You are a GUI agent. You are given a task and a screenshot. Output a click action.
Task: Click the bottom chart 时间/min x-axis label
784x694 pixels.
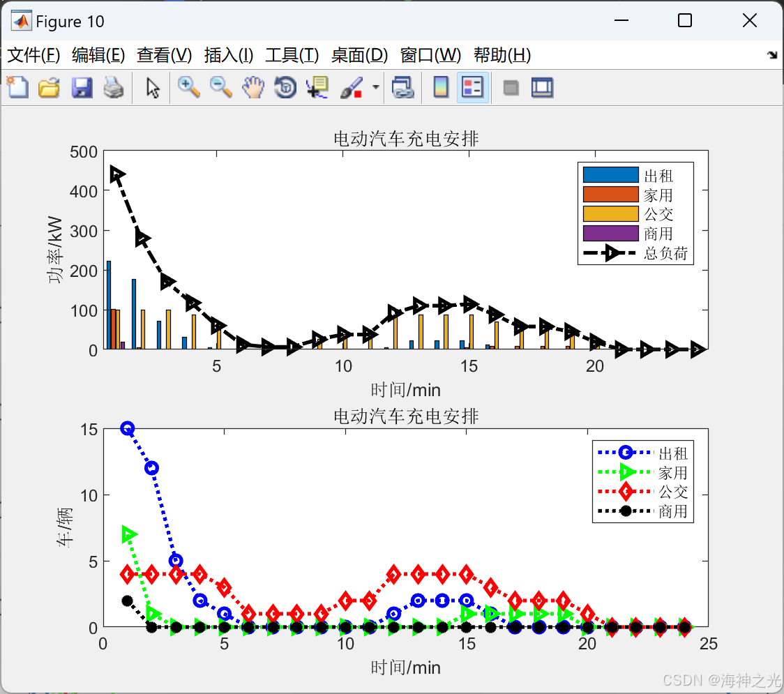405,667
